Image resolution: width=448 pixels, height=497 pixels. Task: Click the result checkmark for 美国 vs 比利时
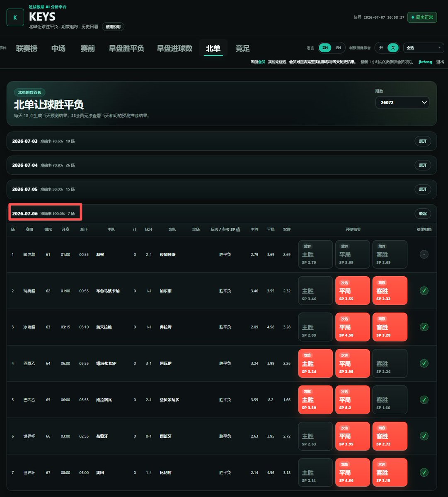pyautogui.click(x=424, y=472)
